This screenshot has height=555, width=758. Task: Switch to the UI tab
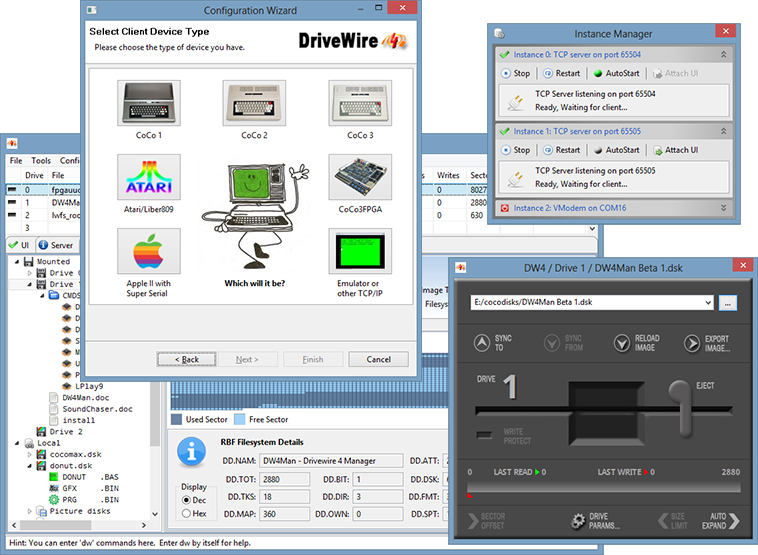(x=20, y=245)
